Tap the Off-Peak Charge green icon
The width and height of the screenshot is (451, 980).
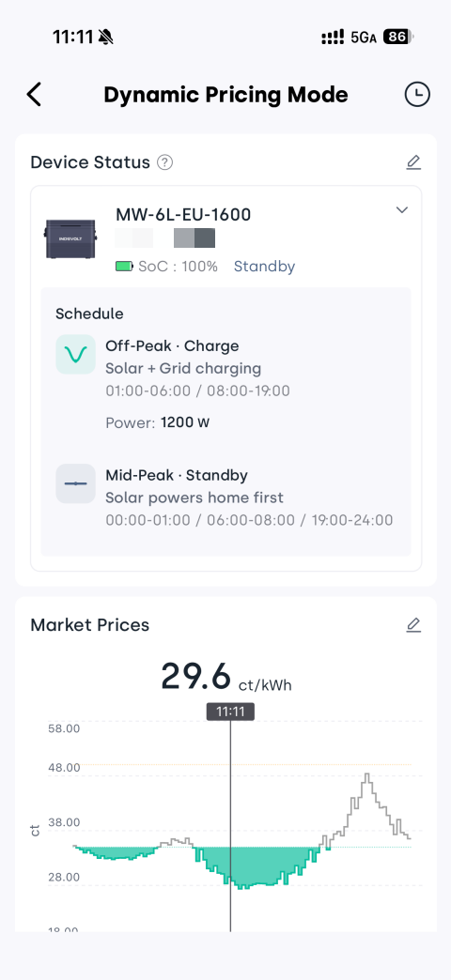click(76, 355)
